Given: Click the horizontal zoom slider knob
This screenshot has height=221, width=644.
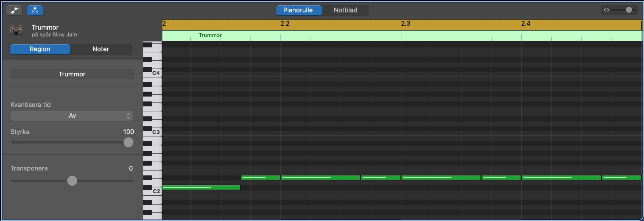Looking at the screenshot, I should (x=629, y=10).
